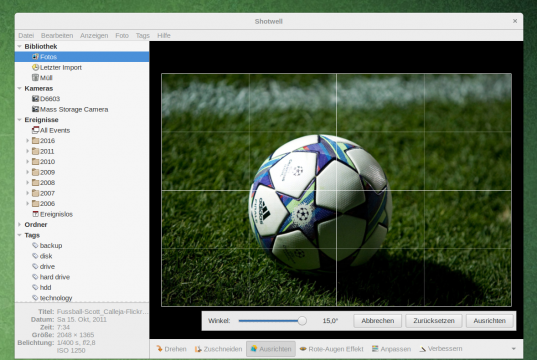Expand the 2008 events folder

[28, 183]
